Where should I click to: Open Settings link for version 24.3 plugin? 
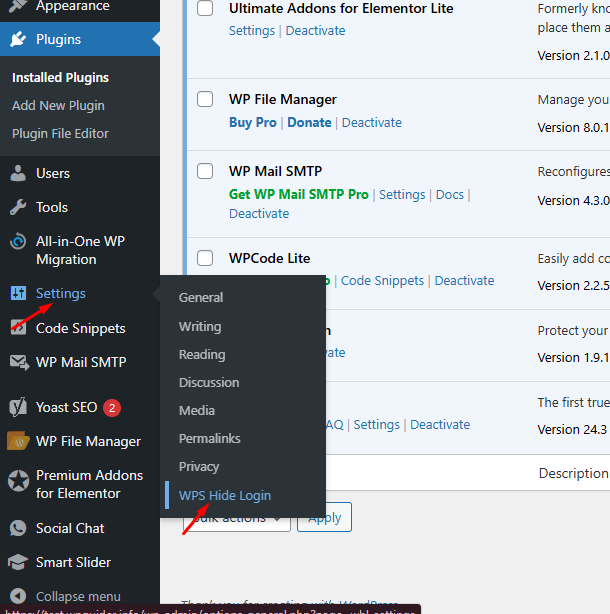tap(377, 424)
